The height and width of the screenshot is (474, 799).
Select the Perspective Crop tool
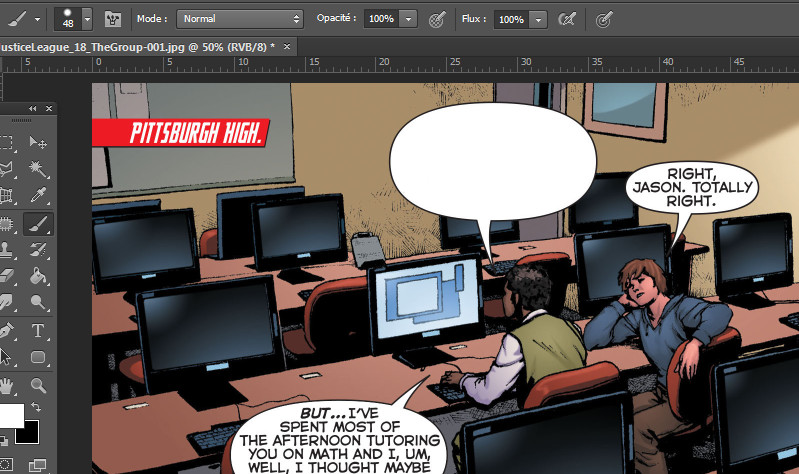[6, 195]
